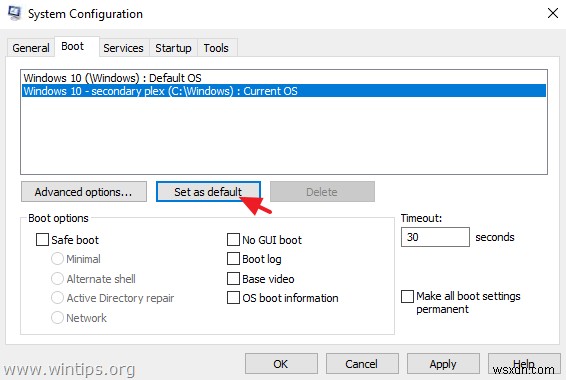Click the Cancel button

coord(362,364)
